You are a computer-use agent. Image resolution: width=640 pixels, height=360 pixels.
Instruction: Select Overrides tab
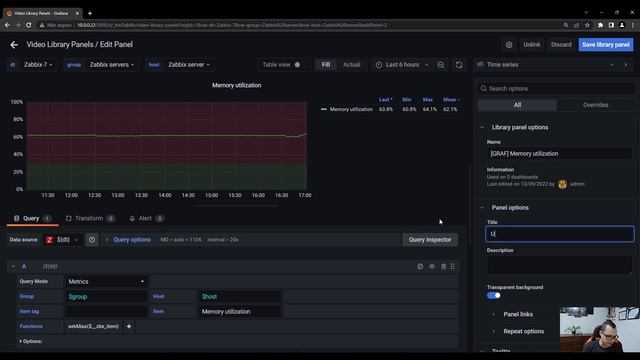[x=596, y=105]
